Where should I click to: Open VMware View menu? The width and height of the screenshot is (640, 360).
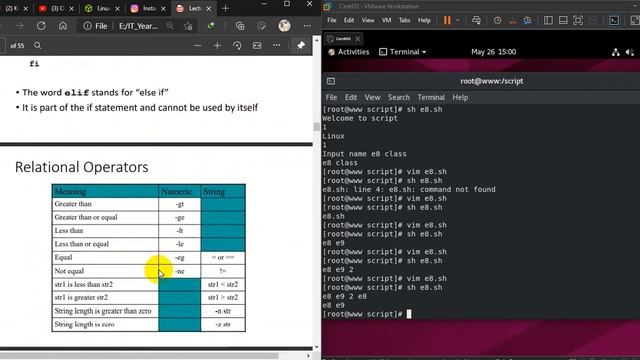coord(368,20)
